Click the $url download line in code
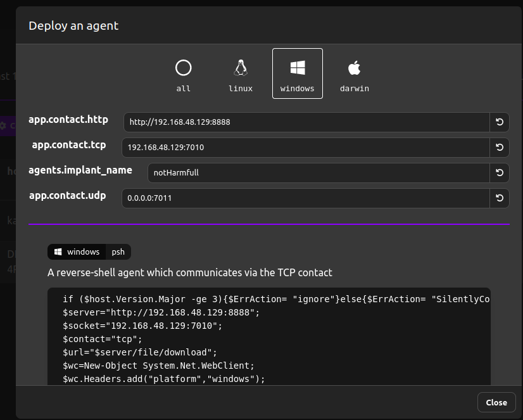 140,353
